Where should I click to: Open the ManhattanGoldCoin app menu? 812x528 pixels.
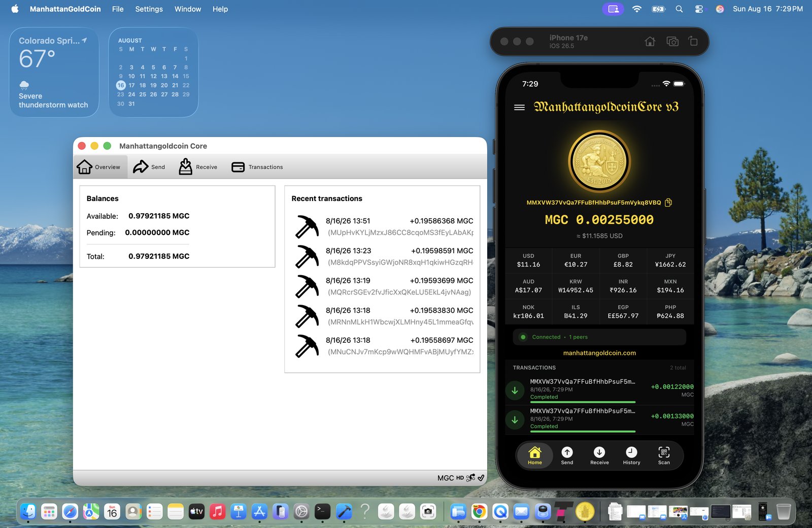coord(65,9)
